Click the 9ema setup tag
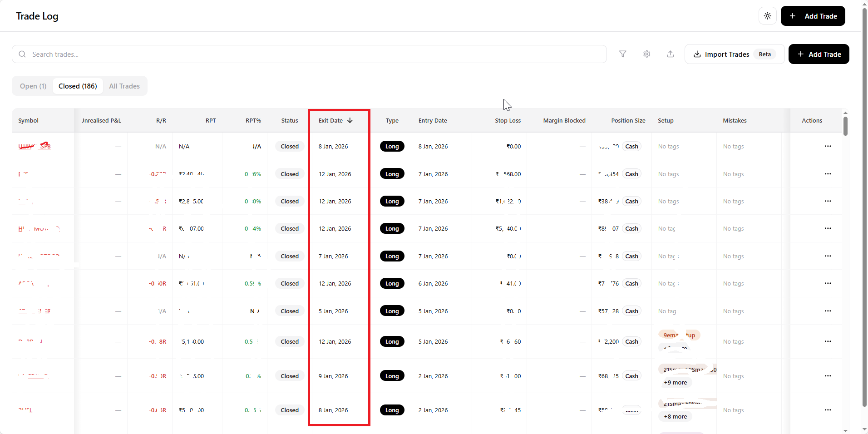The image size is (868, 434). 679,335
